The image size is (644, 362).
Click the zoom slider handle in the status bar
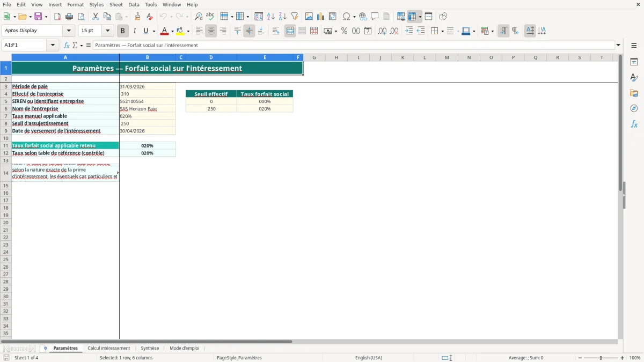tap(601, 358)
